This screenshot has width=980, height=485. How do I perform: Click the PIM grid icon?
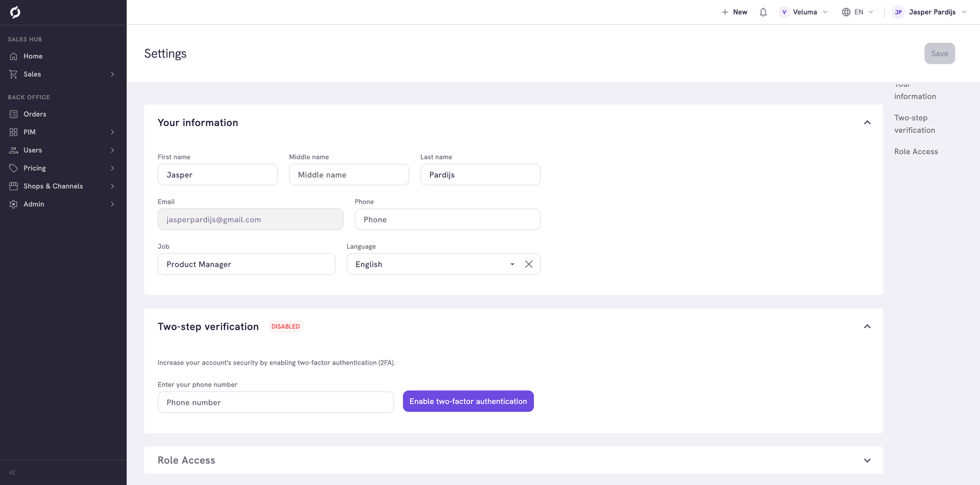pyautogui.click(x=14, y=132)
